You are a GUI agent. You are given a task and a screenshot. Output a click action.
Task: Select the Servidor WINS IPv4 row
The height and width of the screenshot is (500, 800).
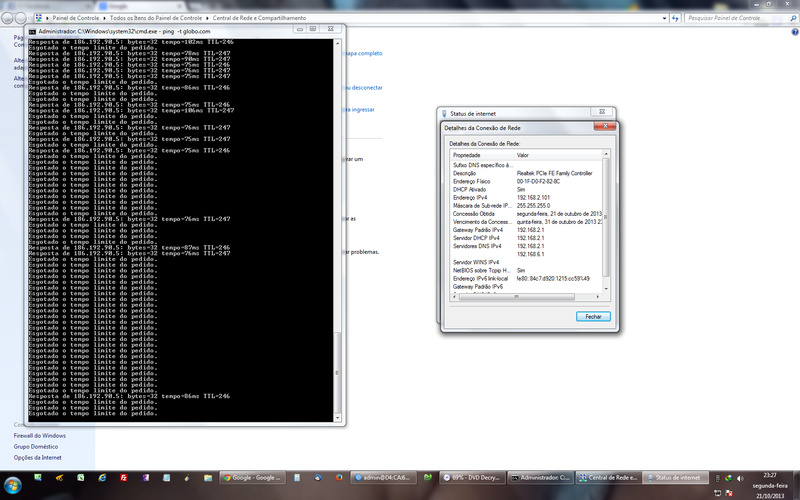(526, 262)
